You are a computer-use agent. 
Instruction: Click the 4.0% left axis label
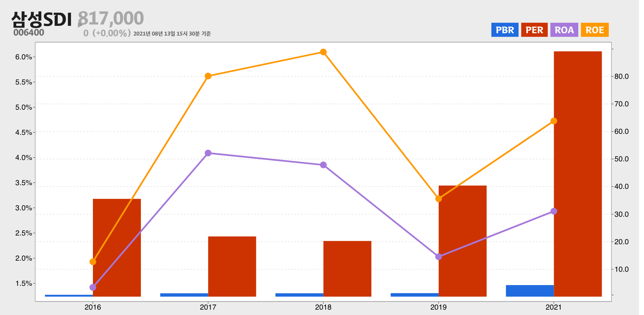23,158
